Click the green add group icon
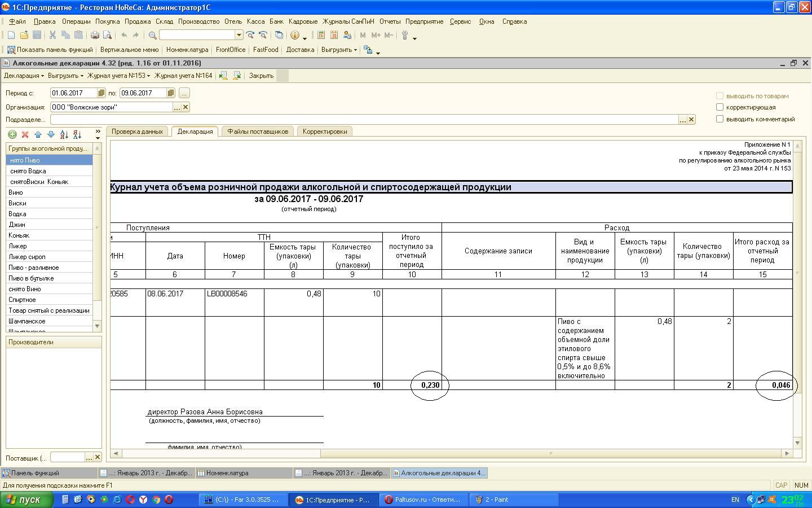The image size is (812, 508). (x=12, y=134)
